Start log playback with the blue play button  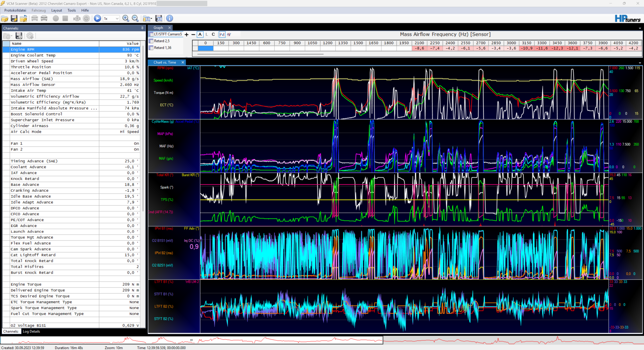click(x=97, y=18)
